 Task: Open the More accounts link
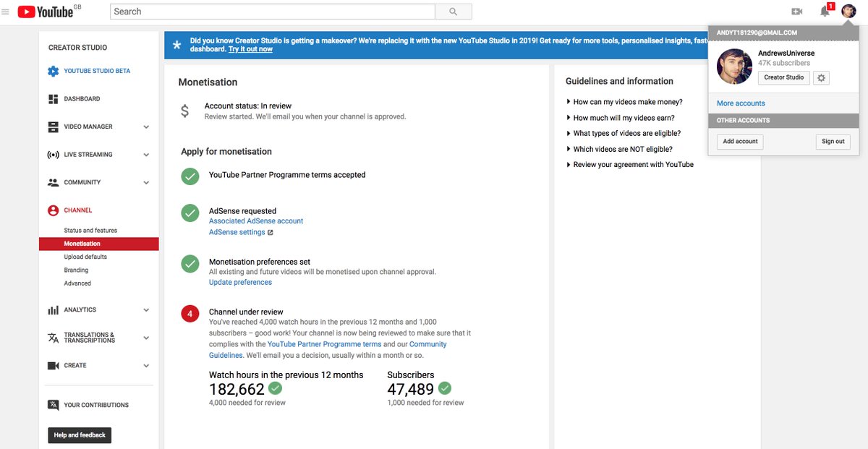tap(741, 103)
